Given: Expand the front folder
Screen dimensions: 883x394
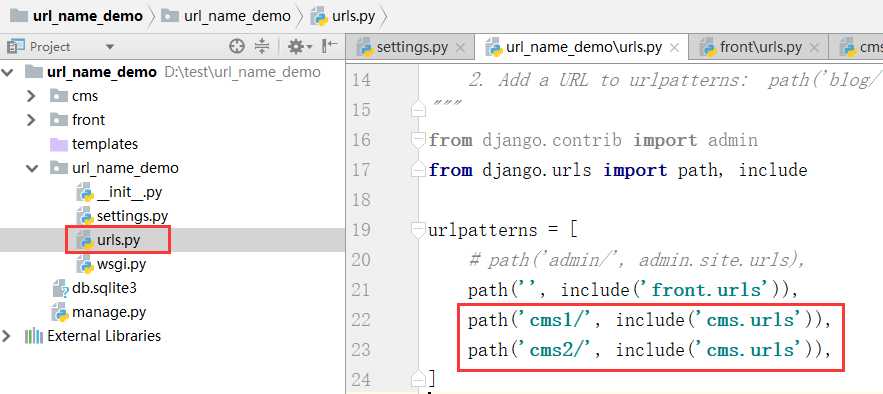Looking at the screenshot, I should [31, 120].
